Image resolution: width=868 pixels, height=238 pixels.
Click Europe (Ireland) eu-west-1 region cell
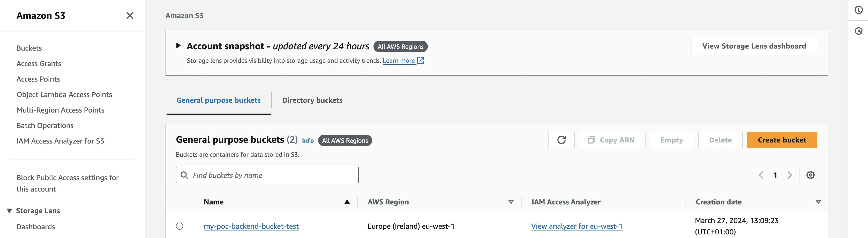(x=411, y=226)
